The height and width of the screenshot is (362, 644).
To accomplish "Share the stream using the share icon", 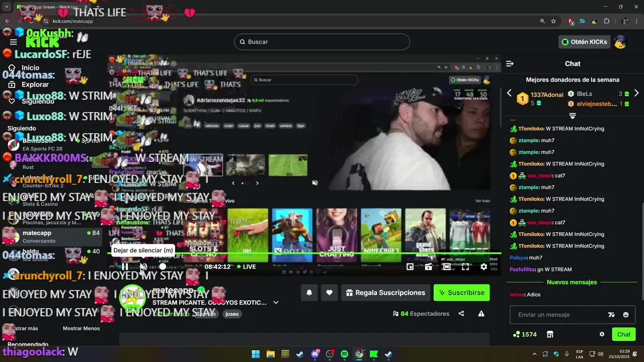I will point(461,314).
